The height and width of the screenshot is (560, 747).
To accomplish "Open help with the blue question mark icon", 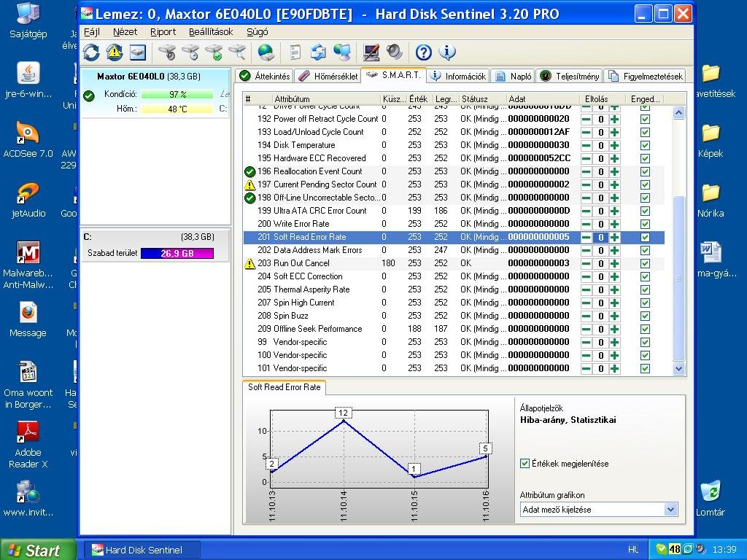I will click(x=424, y=52).
